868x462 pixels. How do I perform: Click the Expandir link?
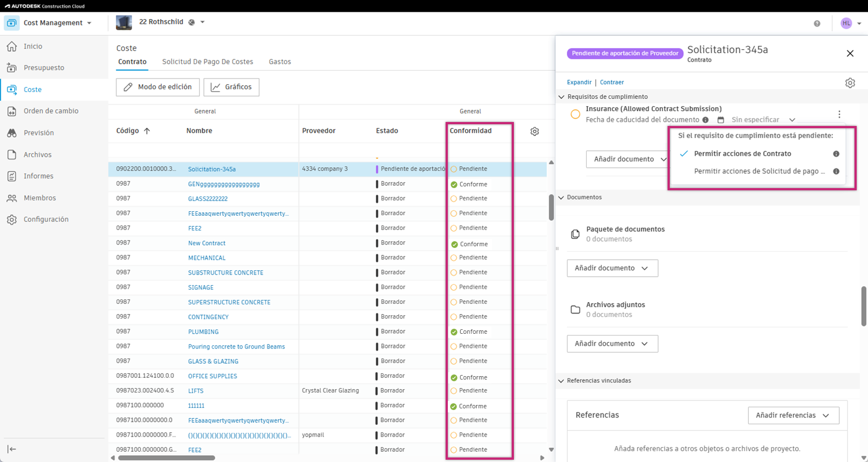pos(579,82)
